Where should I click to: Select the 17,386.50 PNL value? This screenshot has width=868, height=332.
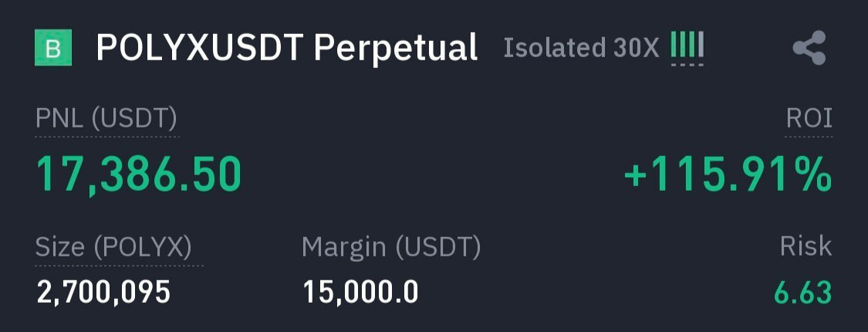point(139,174)
